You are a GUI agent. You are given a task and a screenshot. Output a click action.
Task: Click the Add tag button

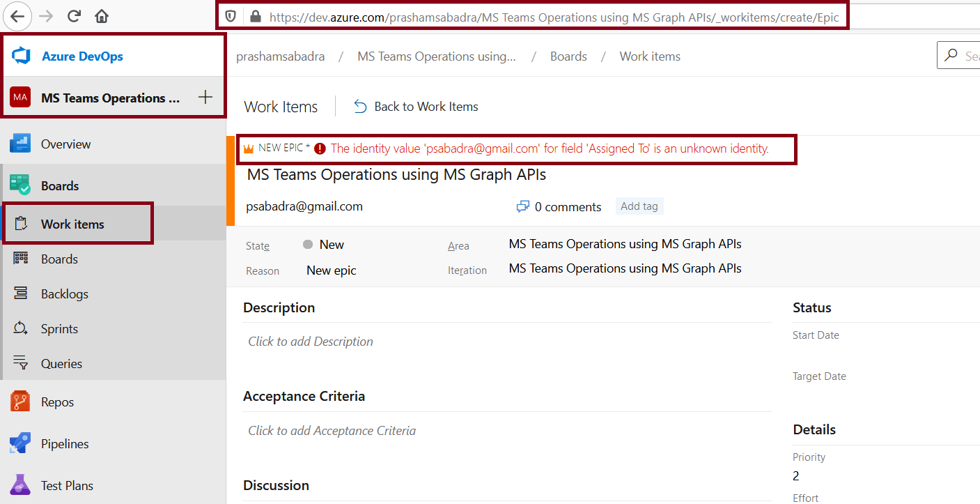(639, 206)
